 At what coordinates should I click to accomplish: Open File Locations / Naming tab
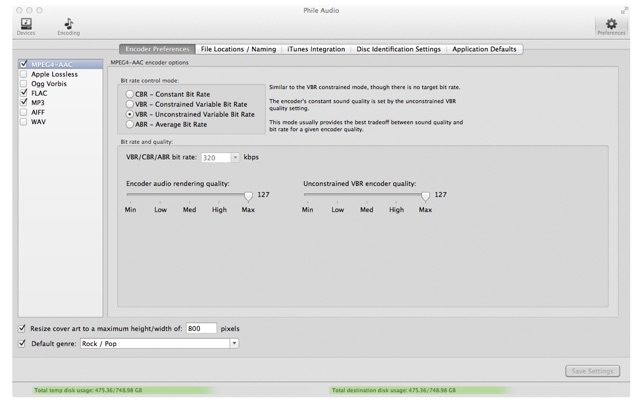click(238, 49)
